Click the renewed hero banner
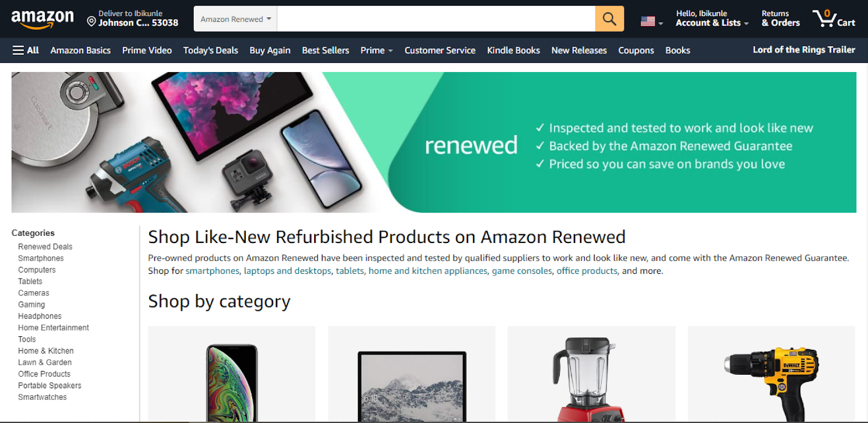This screenshot has height=423, width=868. (434, 142)
